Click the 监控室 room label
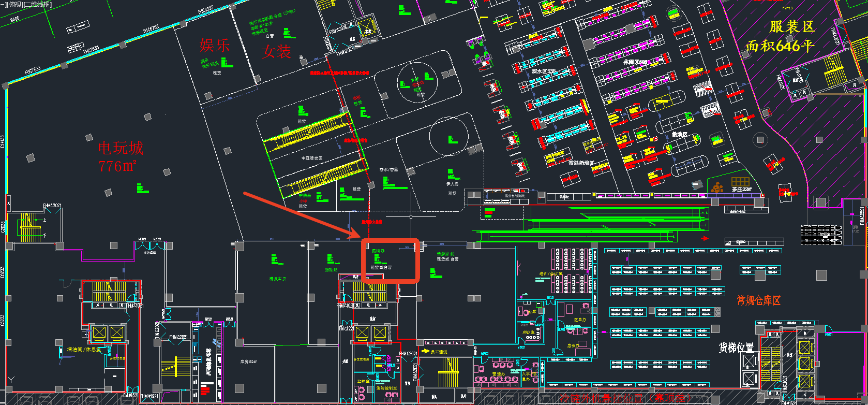The image size is (868, 405). click(363, 381)
